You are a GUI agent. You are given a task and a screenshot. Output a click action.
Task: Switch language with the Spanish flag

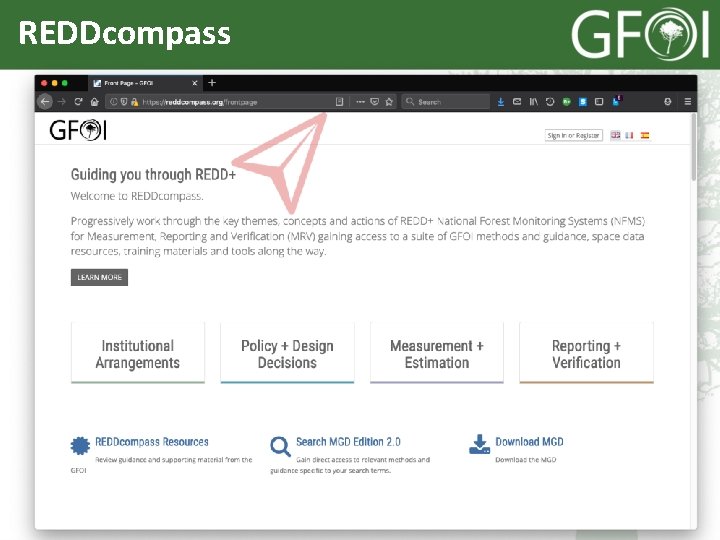[645, 135]
